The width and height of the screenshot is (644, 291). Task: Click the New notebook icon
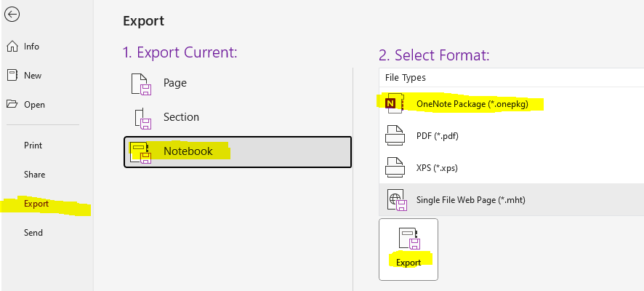(x=12, y=75)
